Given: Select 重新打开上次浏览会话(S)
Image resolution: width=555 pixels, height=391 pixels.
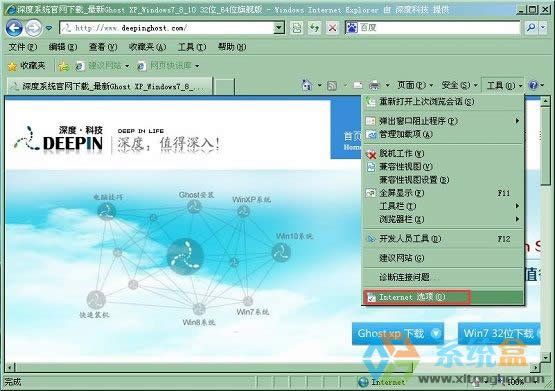Looking at the screenshot, I should click(444, 102).
